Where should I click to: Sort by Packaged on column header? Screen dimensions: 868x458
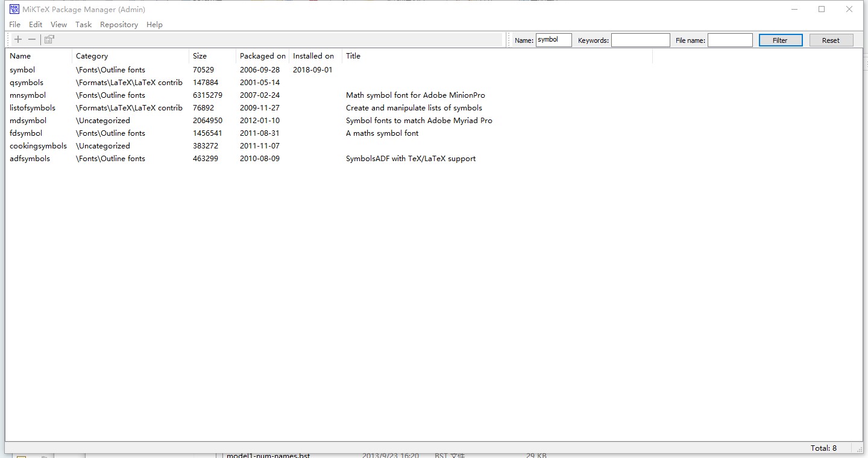pos(262,56)
